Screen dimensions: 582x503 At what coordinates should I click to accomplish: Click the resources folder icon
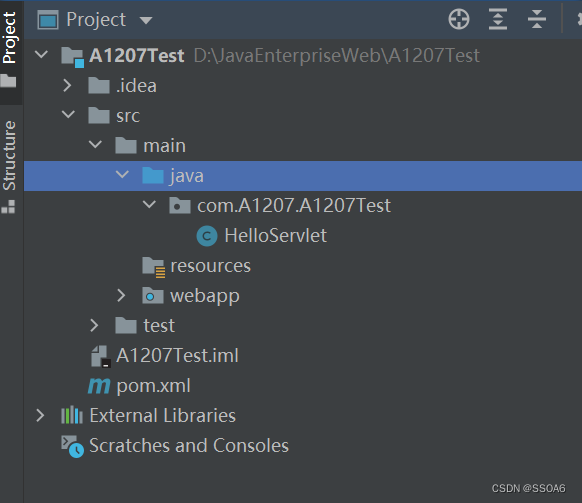[x=153, y=267]
